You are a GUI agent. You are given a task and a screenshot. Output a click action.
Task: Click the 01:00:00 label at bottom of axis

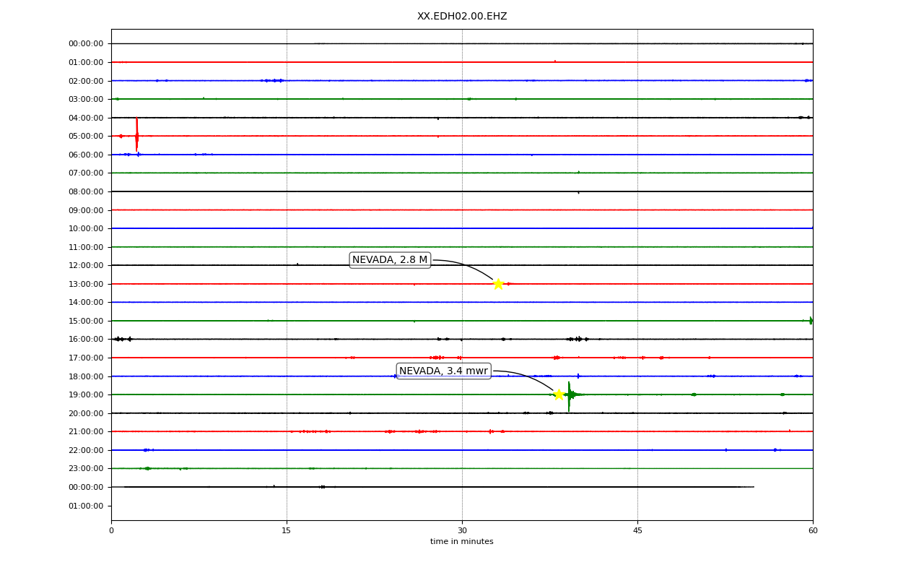(x=86, y=506)
